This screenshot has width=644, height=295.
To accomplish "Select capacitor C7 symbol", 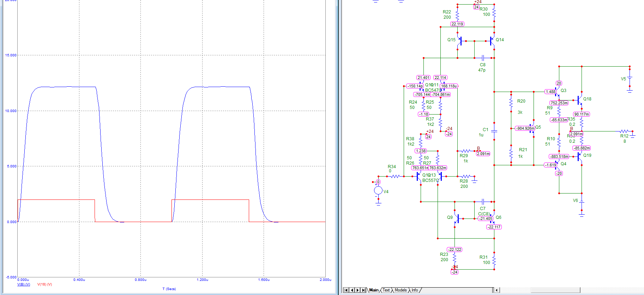I will pos(483,202).
